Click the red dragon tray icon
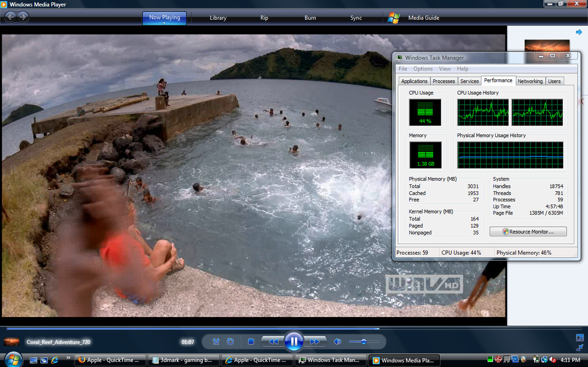This screenshot has height=367, width=588. coord(498,360)
